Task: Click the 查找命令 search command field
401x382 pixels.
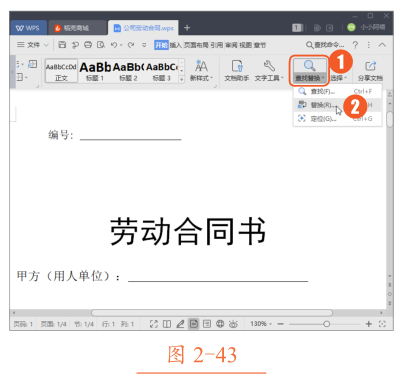Action: [x=325, y=45]
